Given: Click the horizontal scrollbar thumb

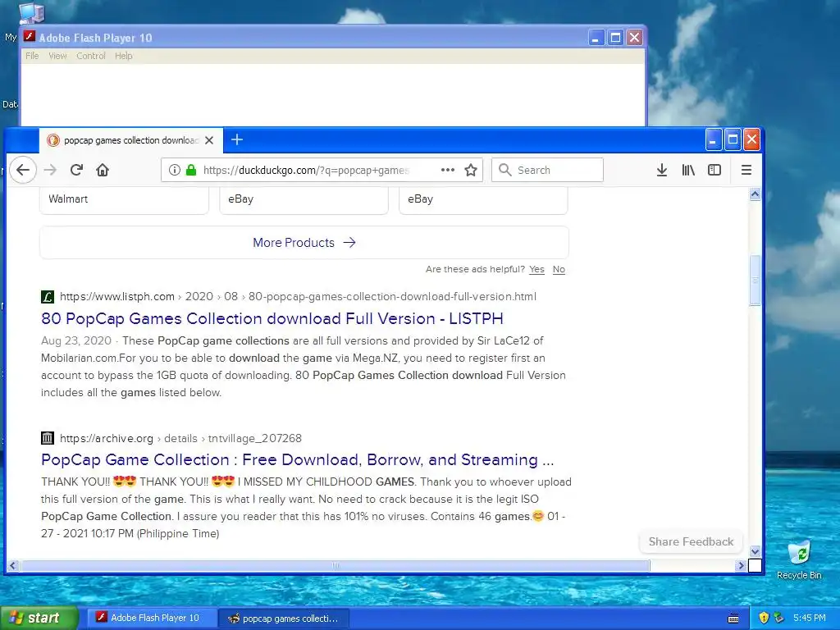Looking at the screenshot, I should (336, 565).
